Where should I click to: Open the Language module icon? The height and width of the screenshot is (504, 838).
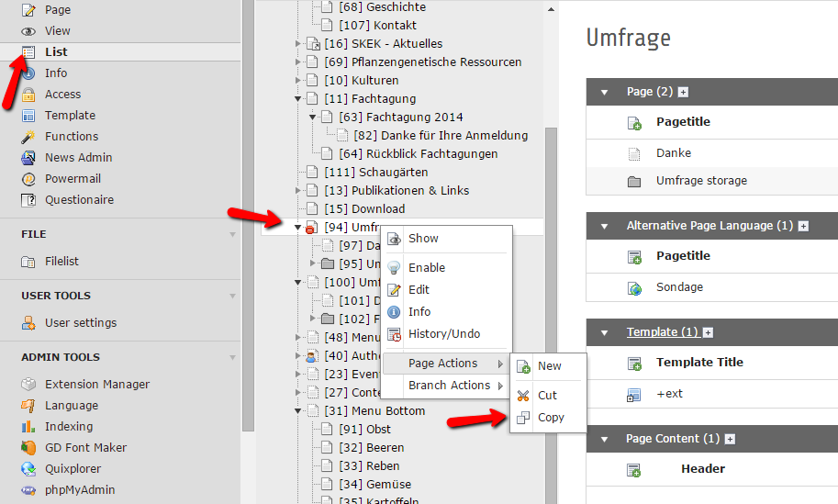point(28,406)
